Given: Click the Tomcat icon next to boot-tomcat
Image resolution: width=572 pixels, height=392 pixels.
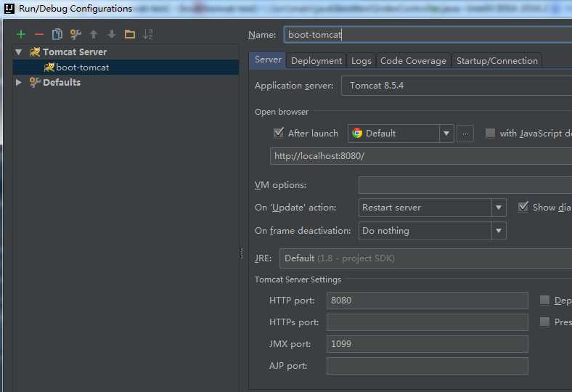Looking at the screenshot, I should (49, 67).
